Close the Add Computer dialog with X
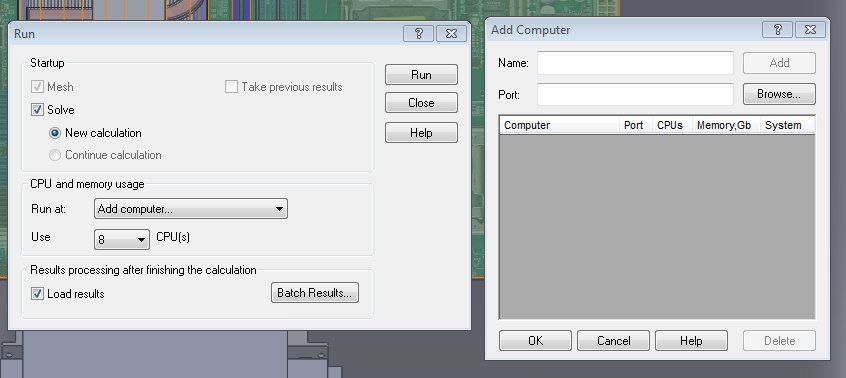846x378 pixels. pyautogui.click(x=810, y=30)
